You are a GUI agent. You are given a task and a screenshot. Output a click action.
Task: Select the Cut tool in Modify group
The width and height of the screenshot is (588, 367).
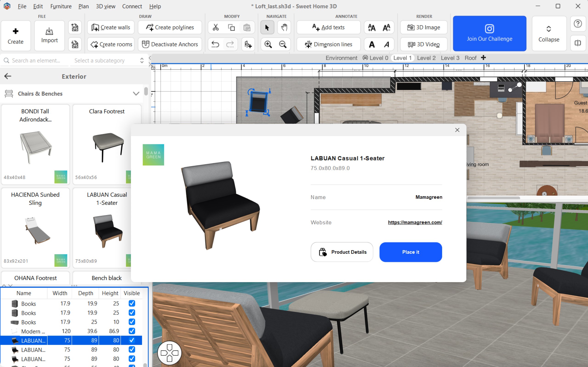(x=216, y=27)
